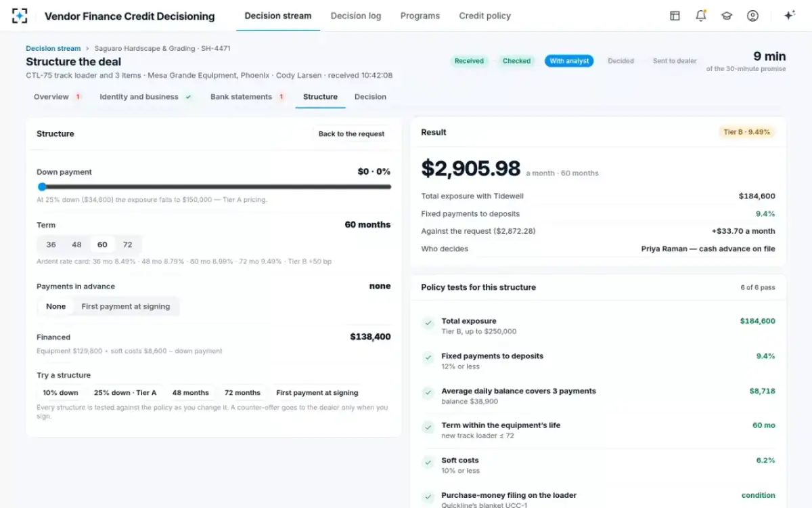The height and width of the screenshot is (508, 812).
Task: Switch to Decision stream tab
Action: 278,16
